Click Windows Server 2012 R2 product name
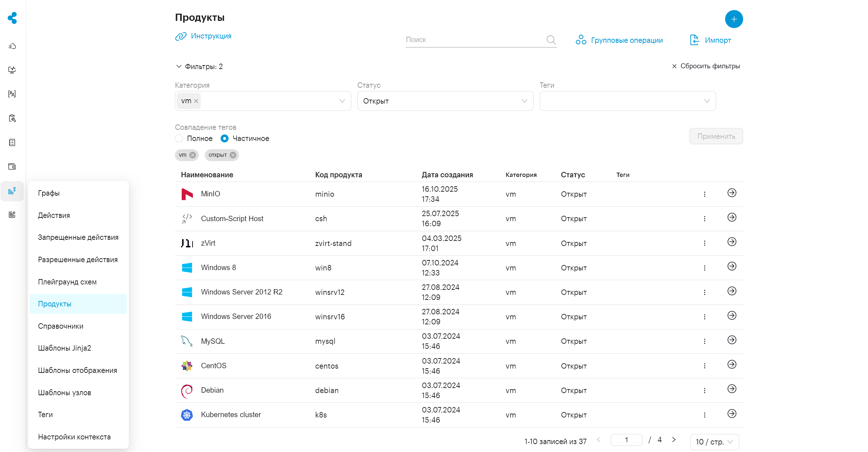The image size is (868, 452). pyautogui.click(x=242, y=292)
